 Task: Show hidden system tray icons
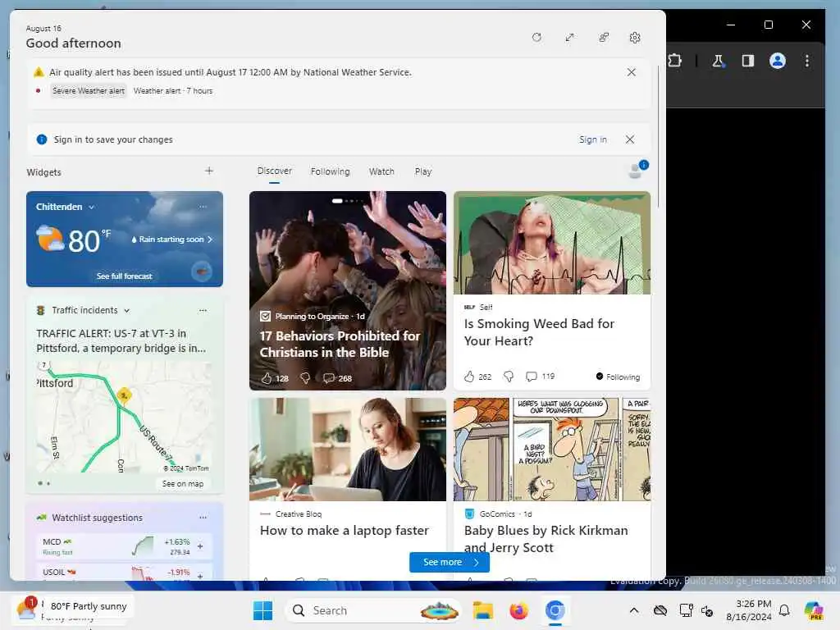pyautogui.click(x=634, y=610)
